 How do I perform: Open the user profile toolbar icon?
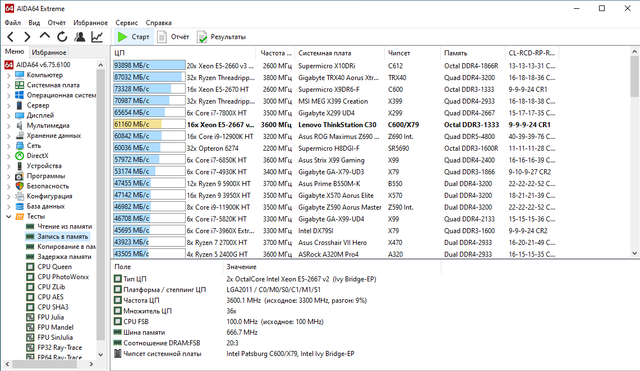tap(80, 37)
